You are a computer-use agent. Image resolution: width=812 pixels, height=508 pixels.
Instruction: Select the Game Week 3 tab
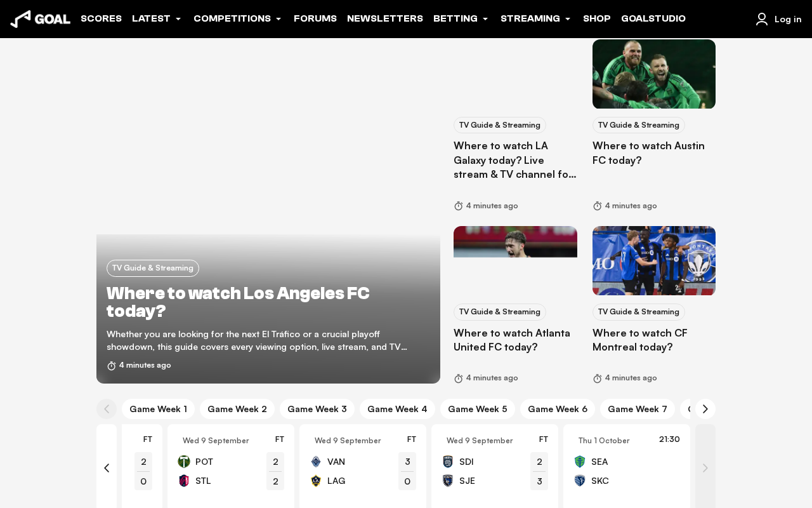click(x=317, y=409)
